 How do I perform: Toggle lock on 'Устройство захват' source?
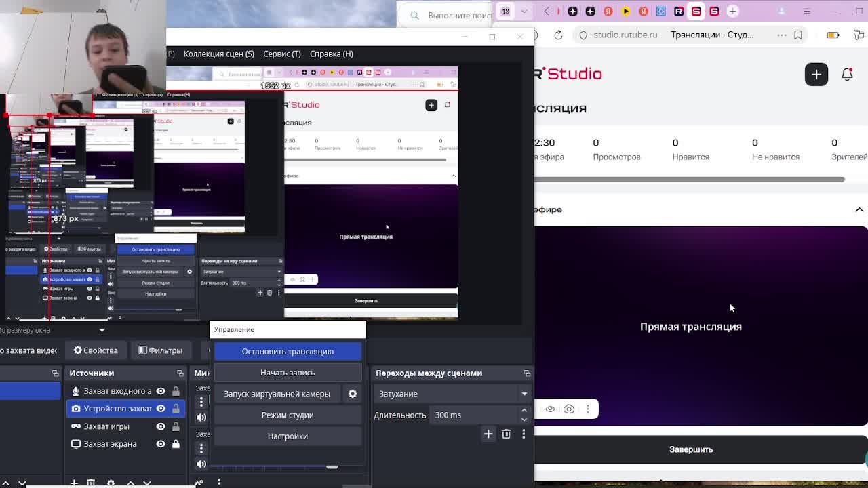coord(176,409)
